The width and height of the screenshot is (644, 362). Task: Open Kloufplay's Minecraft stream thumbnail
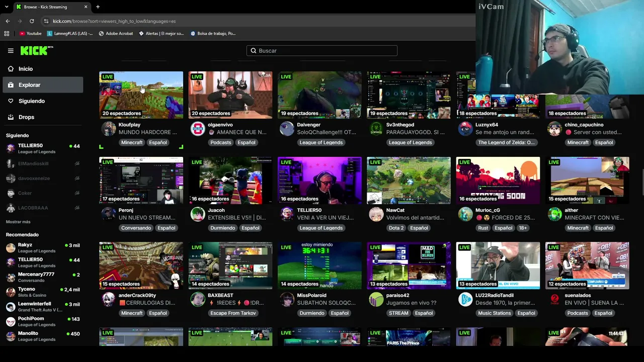coord(141,95)
